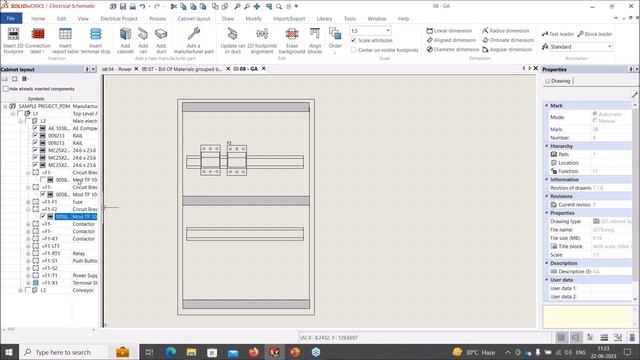Screen dimensions: 640x360
Task: Click the Block leader tool
Action: coord(595,34)
